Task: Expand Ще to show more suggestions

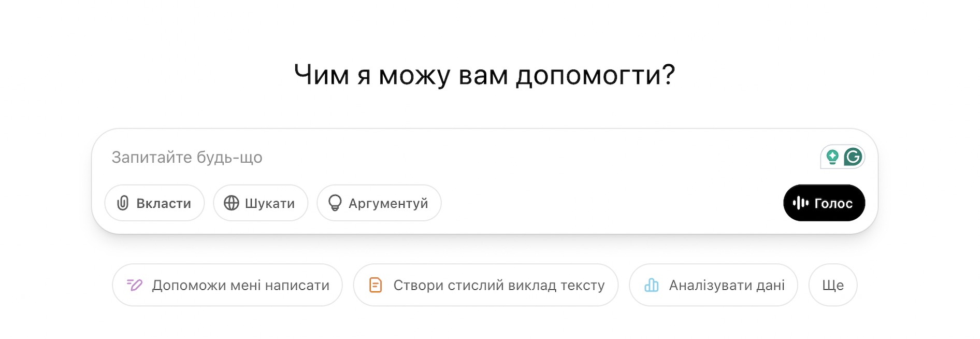Action: [x=832, y=285]
